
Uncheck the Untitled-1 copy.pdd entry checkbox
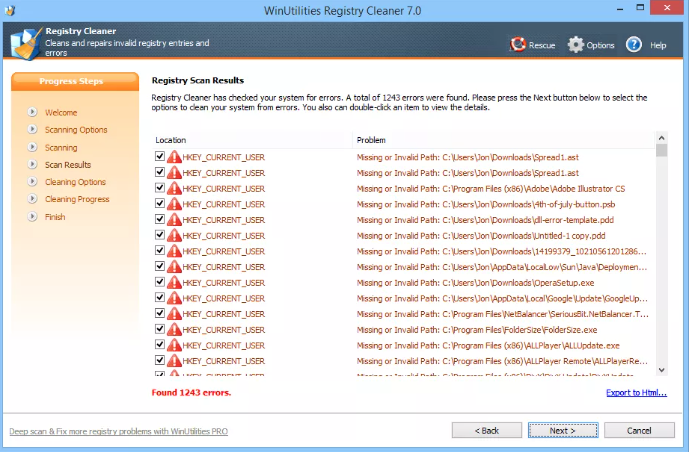(160, 235)
